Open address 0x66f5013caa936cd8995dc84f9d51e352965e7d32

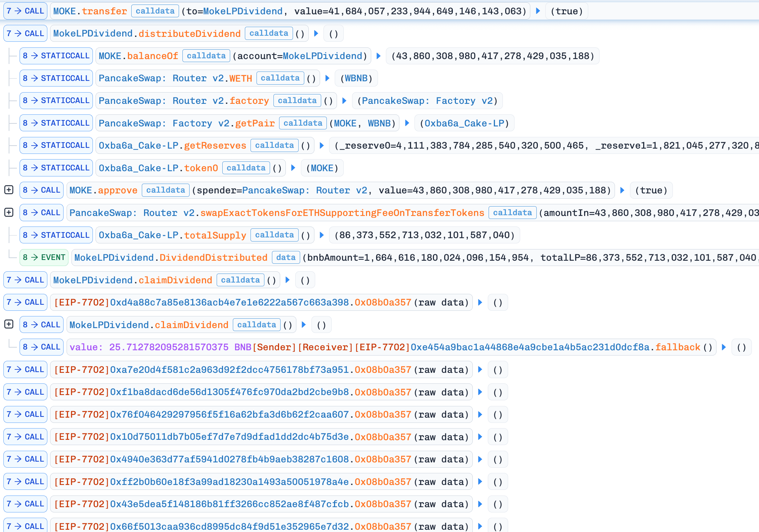[229, 526]
